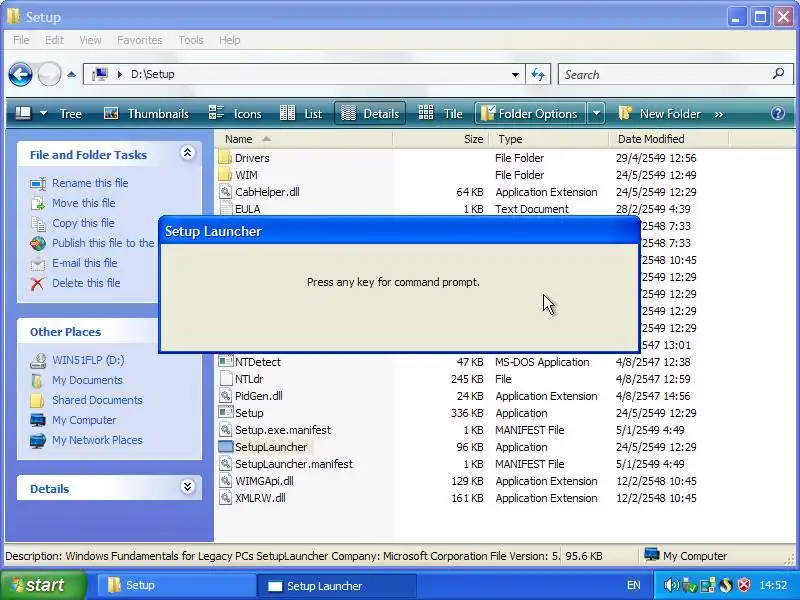Click the greyed Forward arrow button
The width and height of the screenshot is (800, 600).
[x=49, y=74]
